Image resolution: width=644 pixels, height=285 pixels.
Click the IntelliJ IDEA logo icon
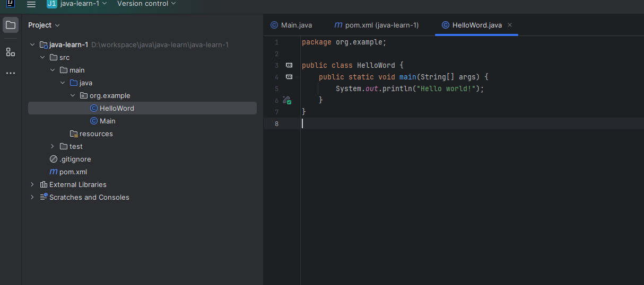[10, 4]
